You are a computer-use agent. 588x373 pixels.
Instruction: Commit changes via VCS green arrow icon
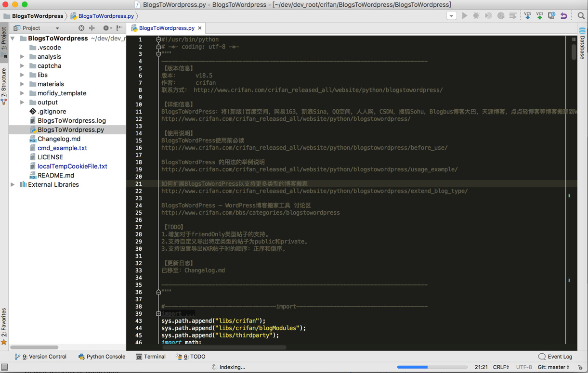coord(539,16)
